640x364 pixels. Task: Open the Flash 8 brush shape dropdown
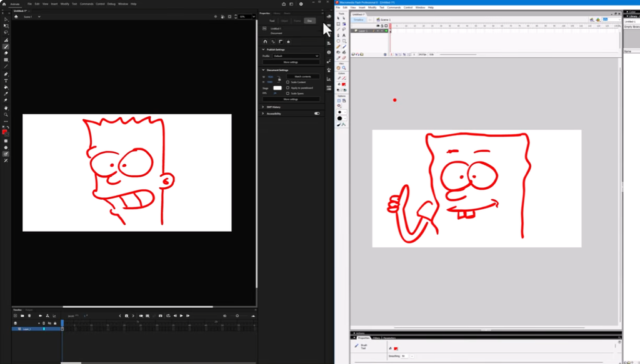coord(341,118)
